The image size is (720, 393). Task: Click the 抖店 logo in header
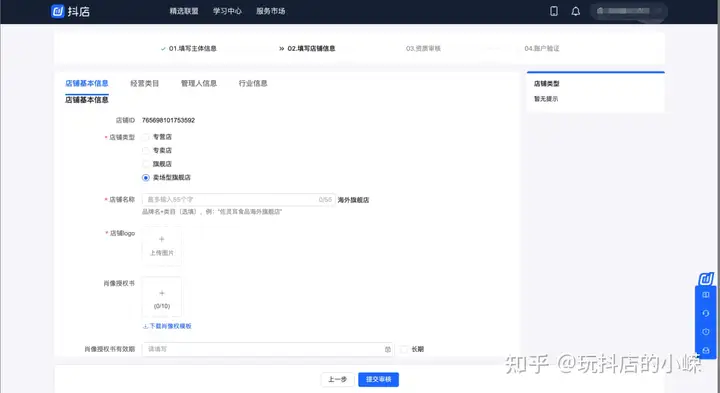point(70,11)
